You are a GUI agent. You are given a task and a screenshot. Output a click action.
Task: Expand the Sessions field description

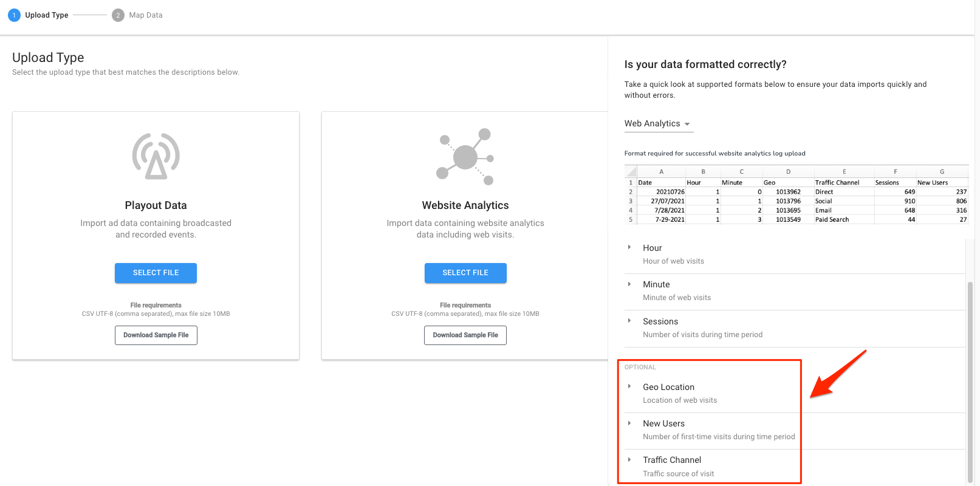point(629,321)
